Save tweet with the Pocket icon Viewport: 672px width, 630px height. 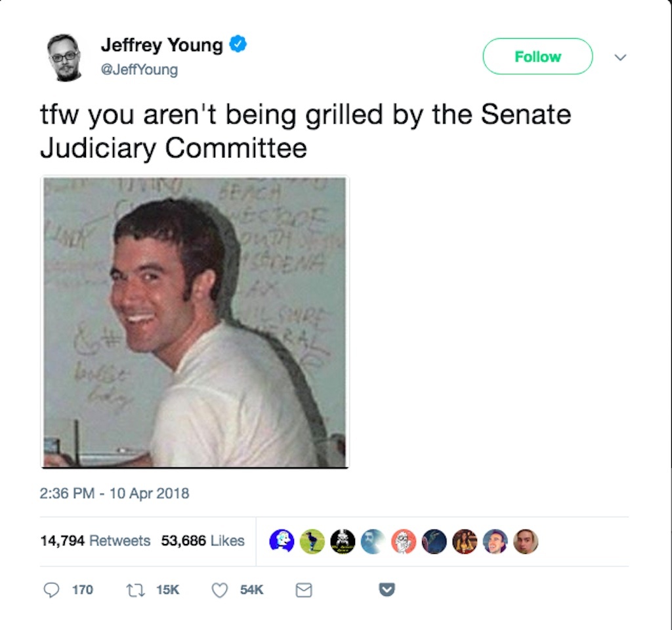coord(387,590)
